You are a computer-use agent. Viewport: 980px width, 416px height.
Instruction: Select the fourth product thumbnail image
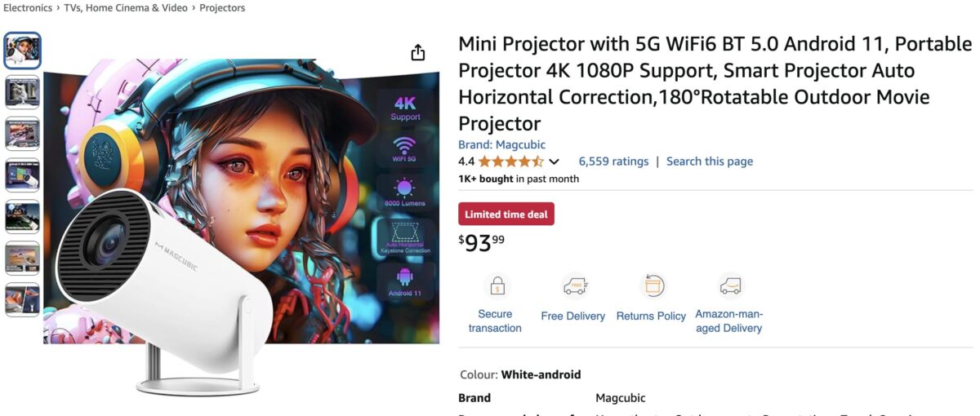click(x=22, y=175)
